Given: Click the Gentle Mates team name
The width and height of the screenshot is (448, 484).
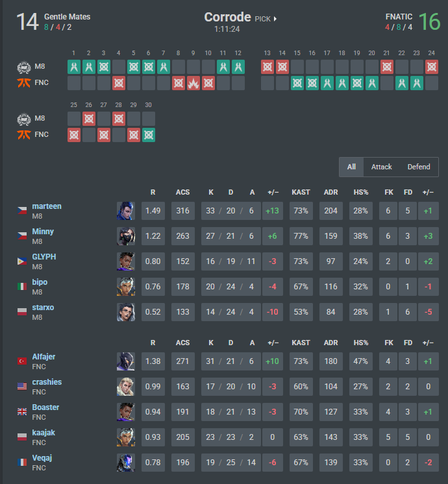Looking at the screenshot, I should 68,17.
